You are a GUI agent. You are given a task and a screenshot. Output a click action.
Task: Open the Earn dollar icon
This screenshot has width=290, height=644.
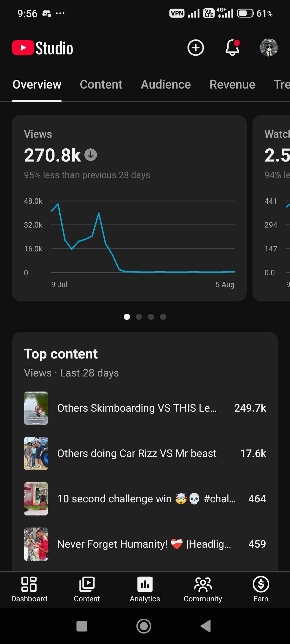pyautogui.click(x=261, y=584)
